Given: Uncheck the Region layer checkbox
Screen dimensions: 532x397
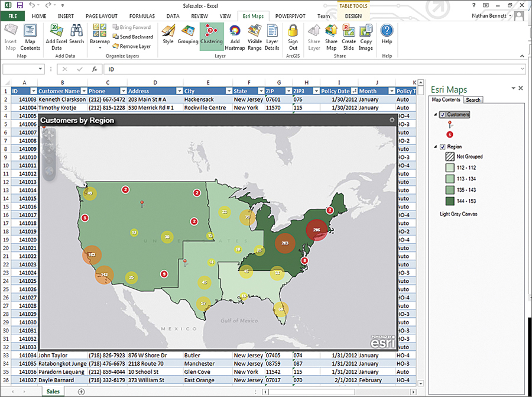Looking at the screenshot, I should tap(442, 147).
